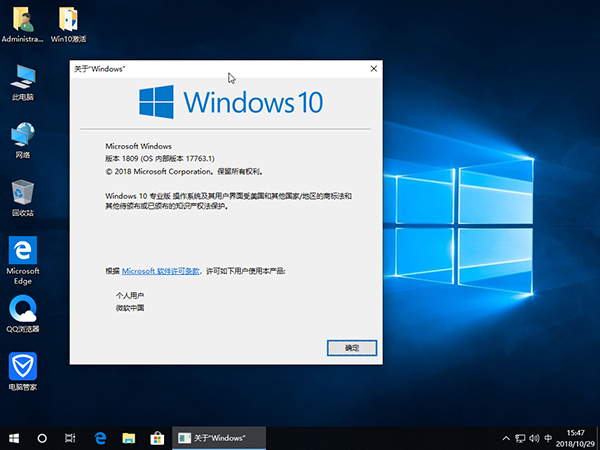This screenshot has width=600, height=450.
Task: Click the Show desktop sliver on taskbar
Action: (598, 439)
